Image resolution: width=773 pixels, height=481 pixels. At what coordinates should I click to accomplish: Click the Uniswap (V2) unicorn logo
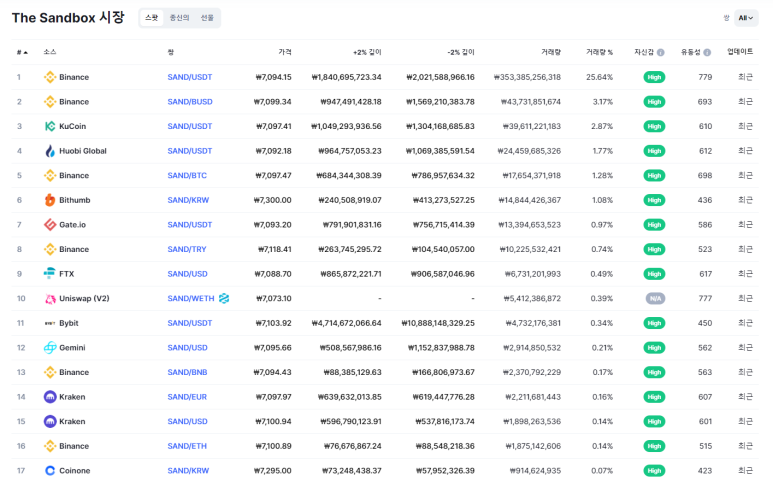tap(50, 298)
